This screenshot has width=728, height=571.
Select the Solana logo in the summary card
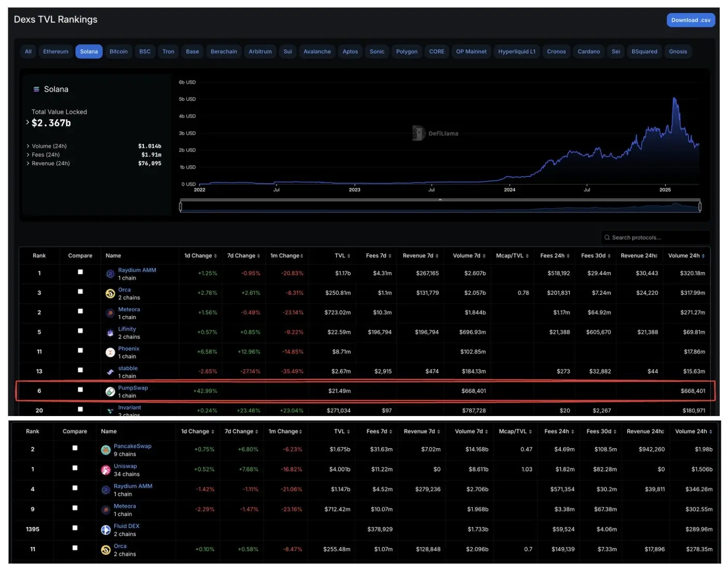36,89
